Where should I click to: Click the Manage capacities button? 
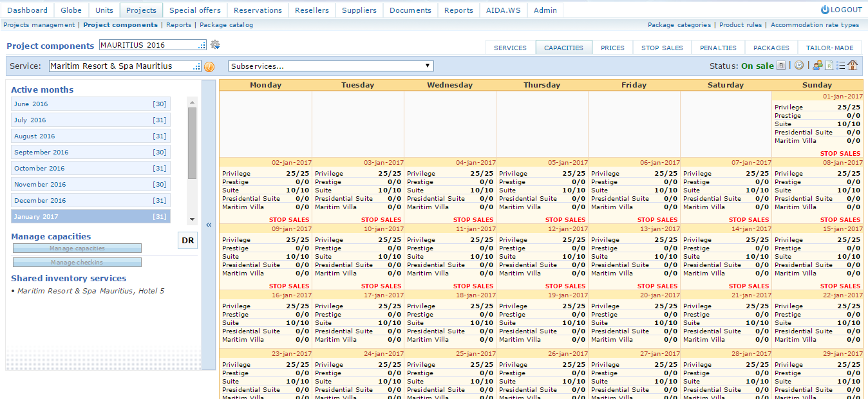77,248
